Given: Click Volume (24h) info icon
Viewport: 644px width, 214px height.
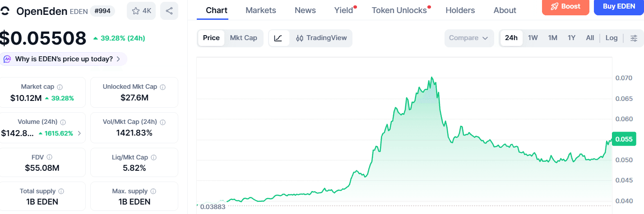Looking at the screenshot, I should [63, 122].
